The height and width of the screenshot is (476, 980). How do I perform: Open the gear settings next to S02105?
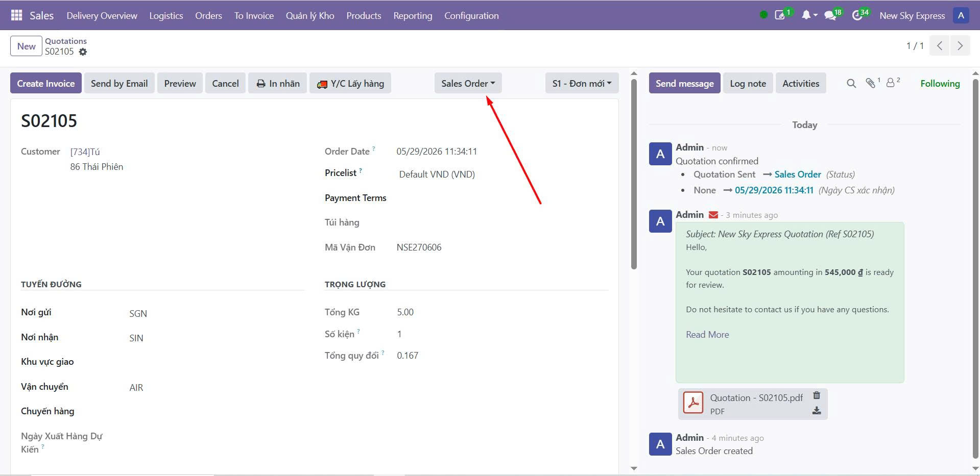tap(83, 52)
